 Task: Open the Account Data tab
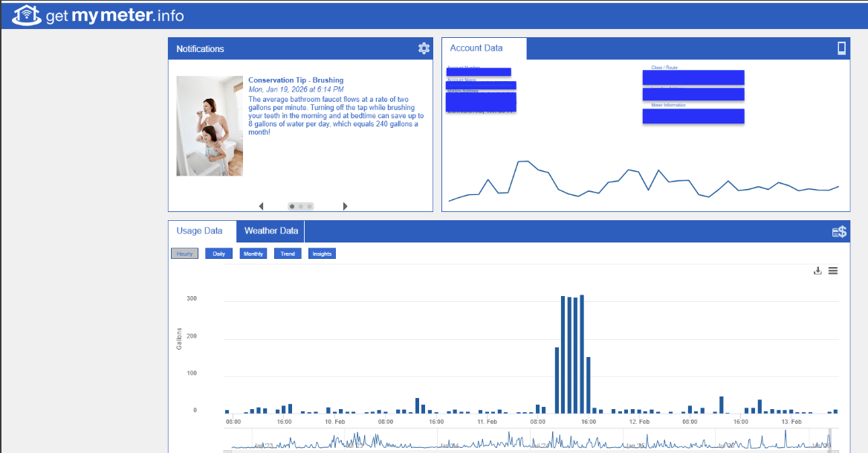(x=476, y=48)
